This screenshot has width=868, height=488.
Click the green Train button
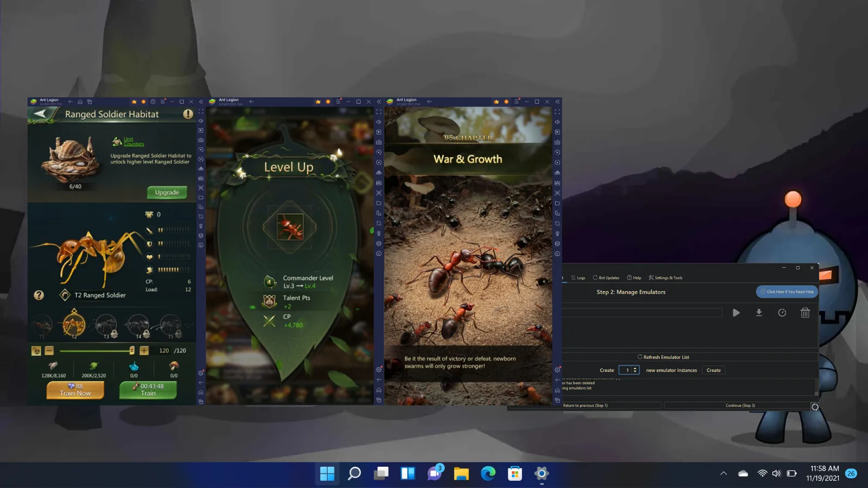click(148, 390)
